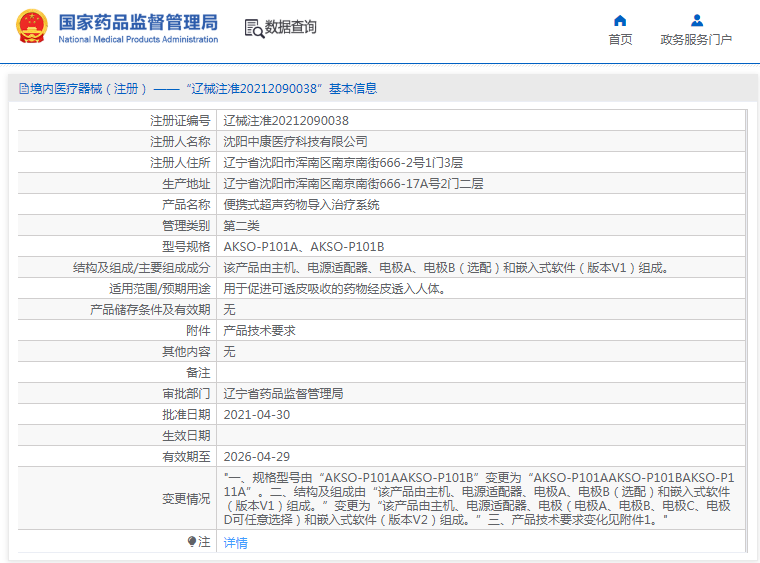Click 变更情况 row label

click(x=186, y=499)
